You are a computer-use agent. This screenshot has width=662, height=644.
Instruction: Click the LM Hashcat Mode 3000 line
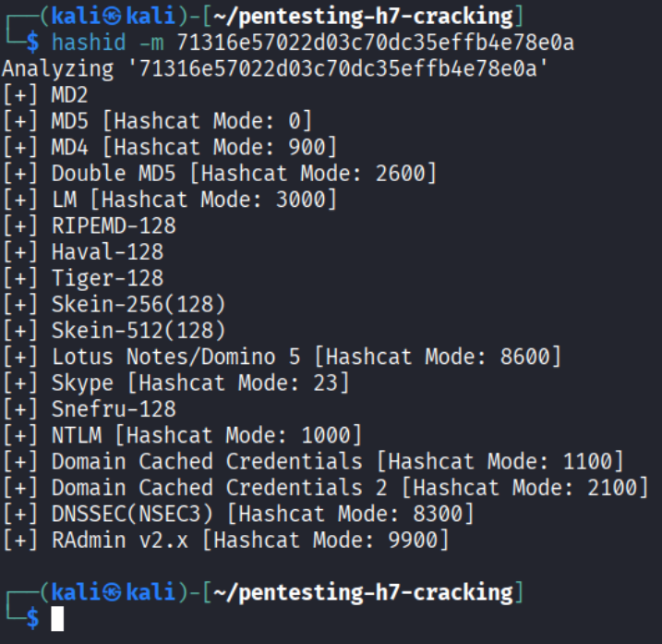pyautogui.click(x=170, y=200)
